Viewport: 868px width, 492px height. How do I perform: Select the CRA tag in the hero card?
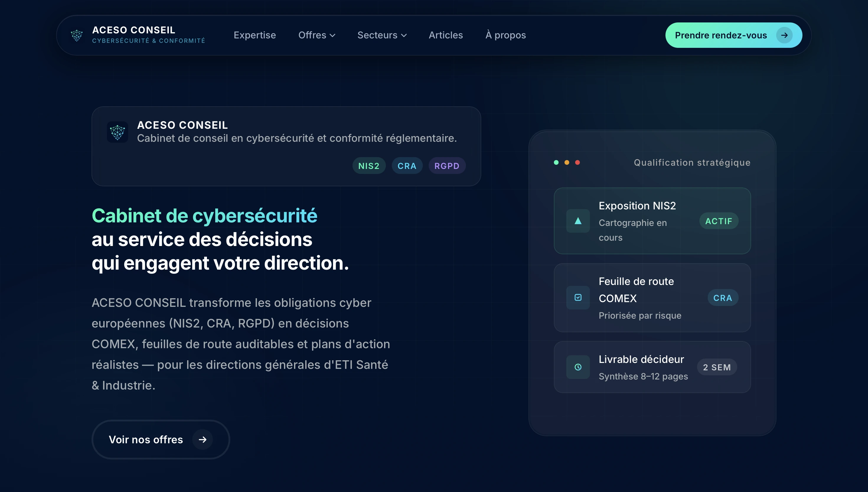(407, 166)
